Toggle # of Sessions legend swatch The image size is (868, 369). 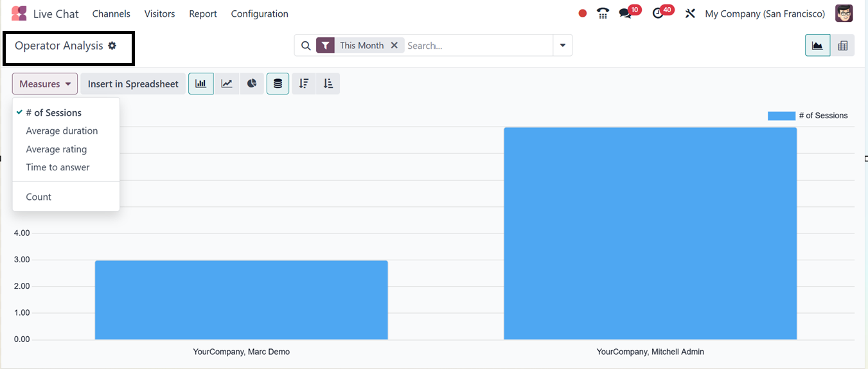[781, 116]
